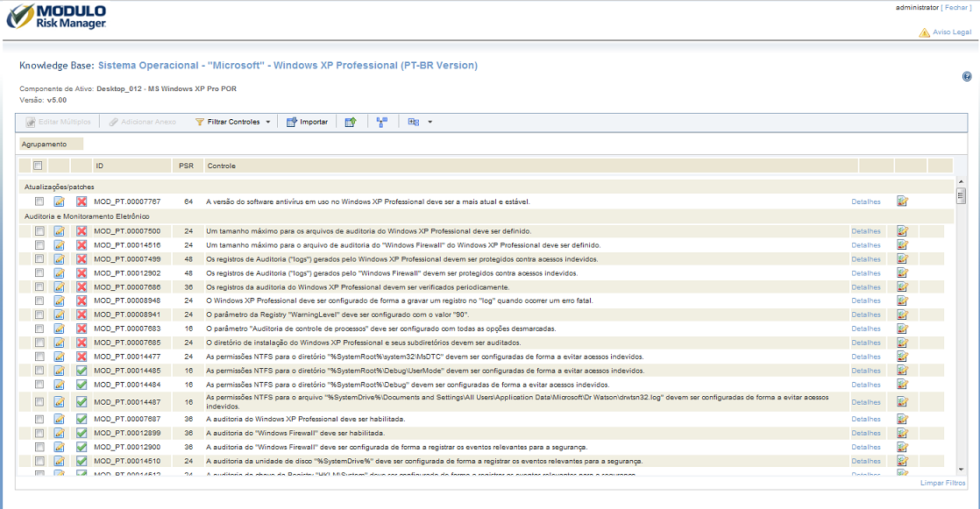This screenshot has height=509, width=980.
Task: Check the box for MOD_PT.00007683
Action: click(39, 329)
